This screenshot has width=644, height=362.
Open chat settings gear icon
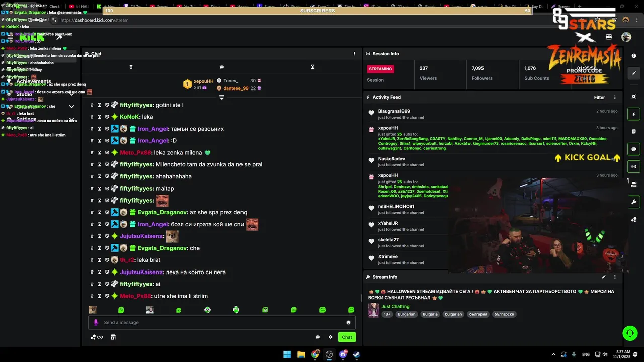[x=331, y=337]
